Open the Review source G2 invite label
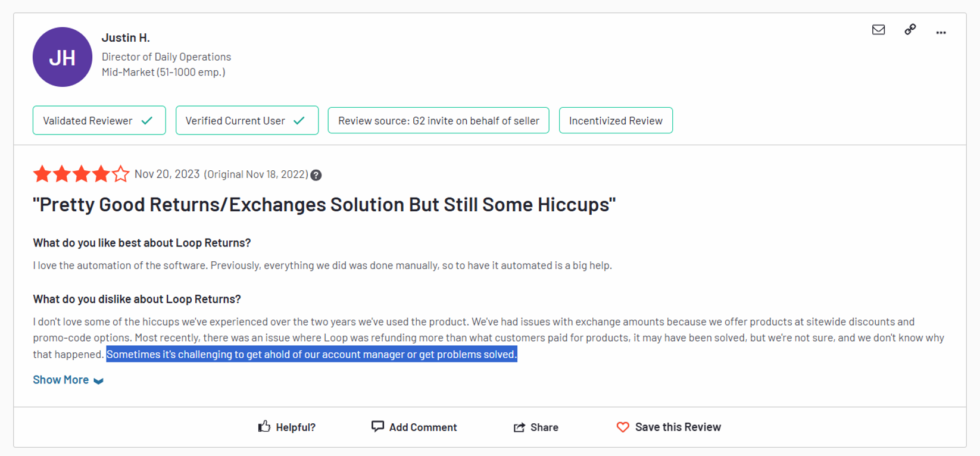Viewport: 980px width, 456px height. tap(438, 120)
